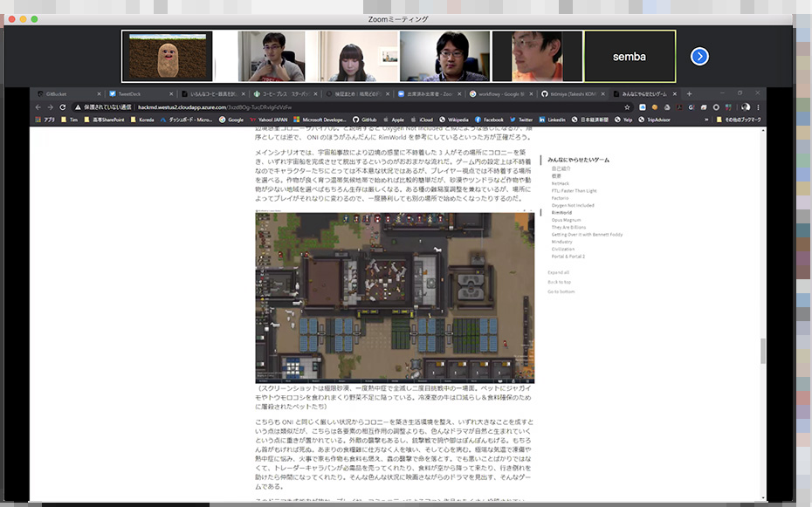
Task: Reload the current page
Action: 63,107
